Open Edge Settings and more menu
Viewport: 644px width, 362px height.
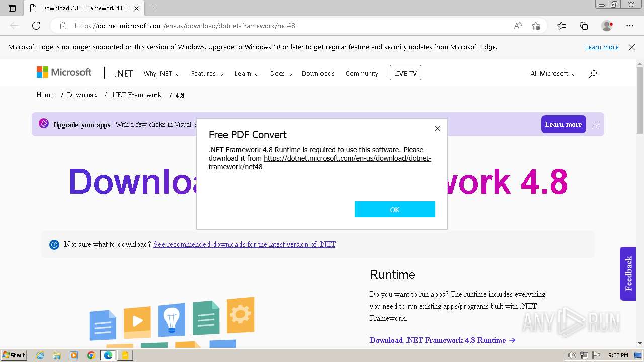(x=630, y=26)
